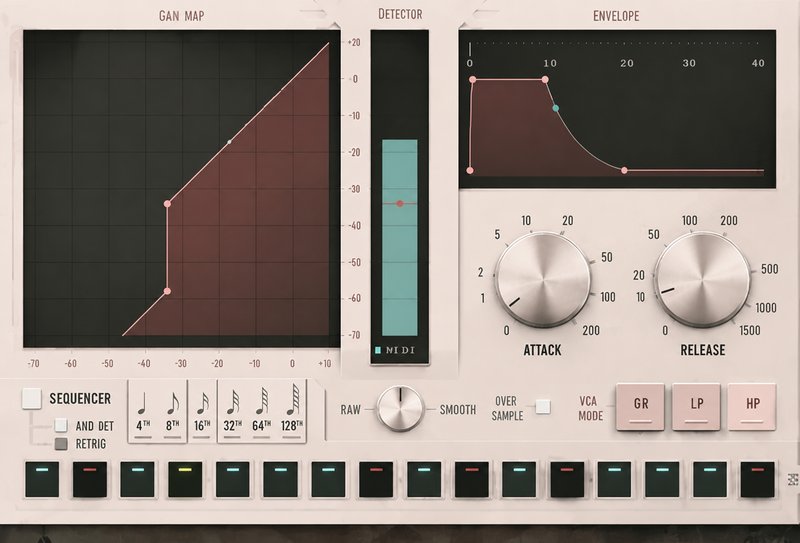Toggle sequencer step 9
The image size is (800, 543).
point(424,479)
